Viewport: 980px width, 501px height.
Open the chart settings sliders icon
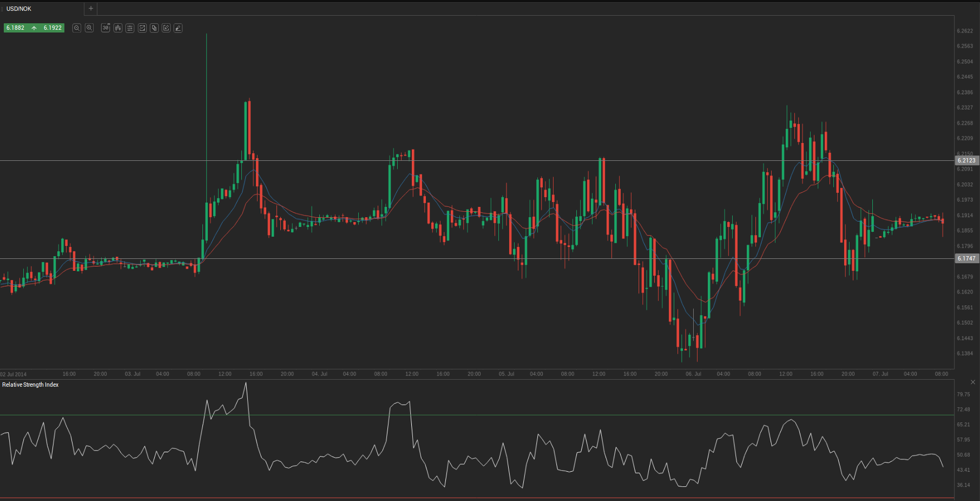pyautogui.click(x=130, y=28)
